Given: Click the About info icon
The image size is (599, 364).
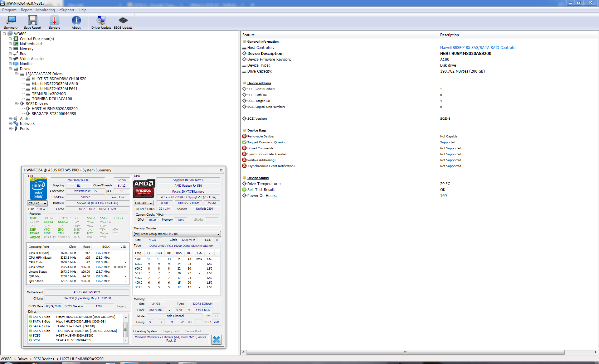Looking at the screenshot, I should (x=76, y=22).
